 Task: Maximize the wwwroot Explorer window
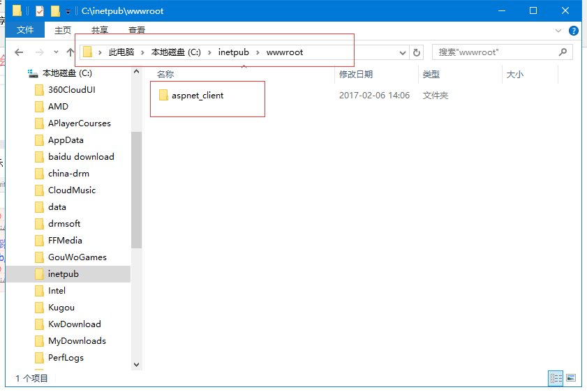pyautogui.click(x=533, y=11)
